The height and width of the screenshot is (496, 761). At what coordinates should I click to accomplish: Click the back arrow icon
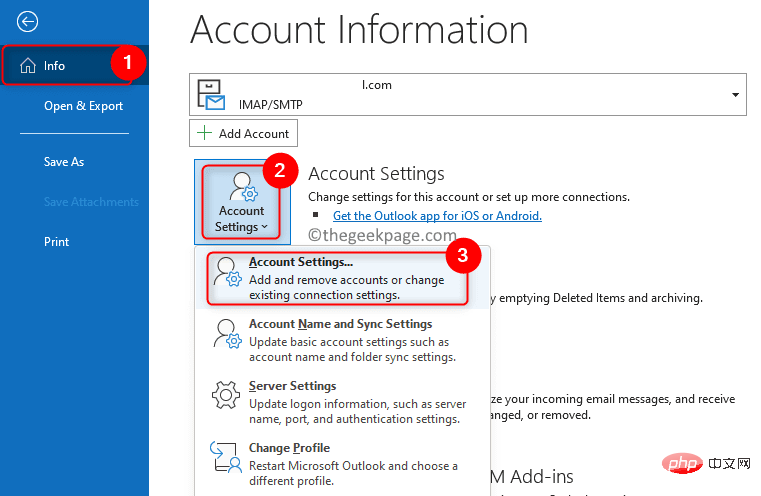pos(28,21)
